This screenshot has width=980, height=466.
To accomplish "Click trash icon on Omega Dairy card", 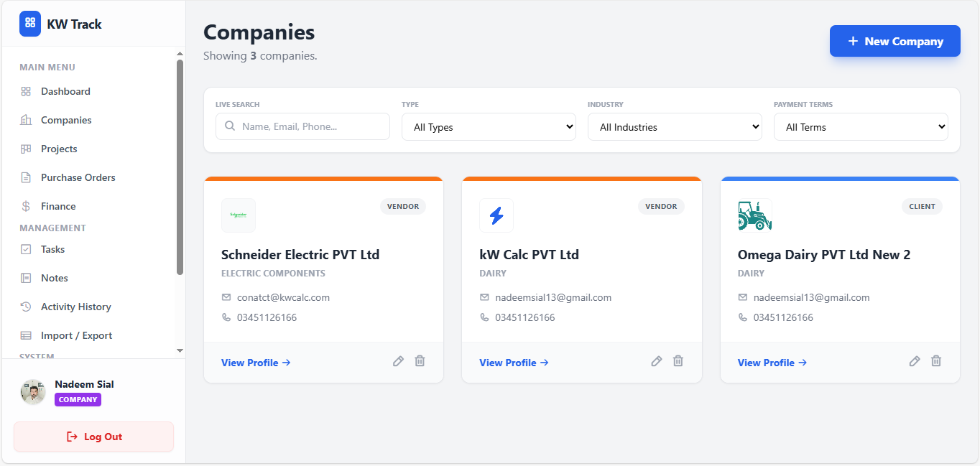I will pos(935,361).
